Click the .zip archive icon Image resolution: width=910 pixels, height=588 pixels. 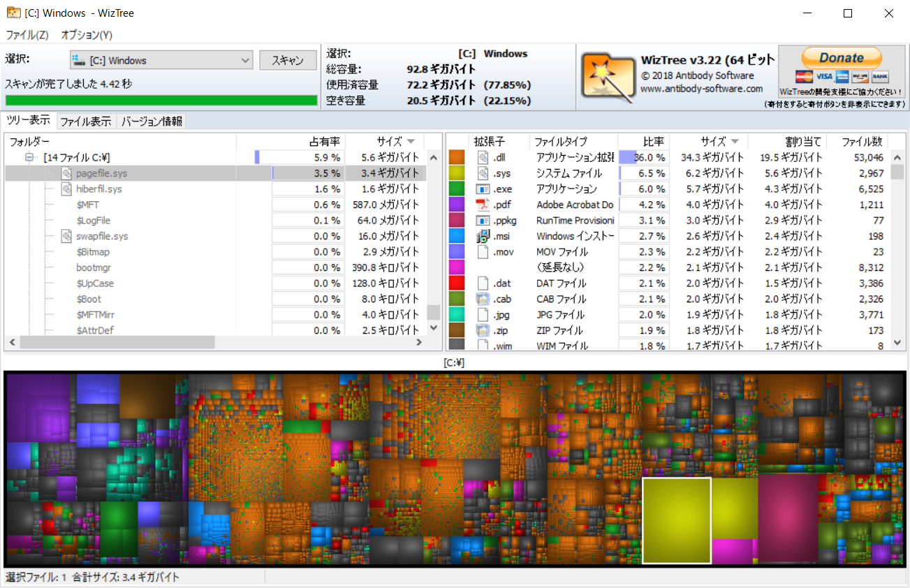pyautogui.click(x=483, y=330)
